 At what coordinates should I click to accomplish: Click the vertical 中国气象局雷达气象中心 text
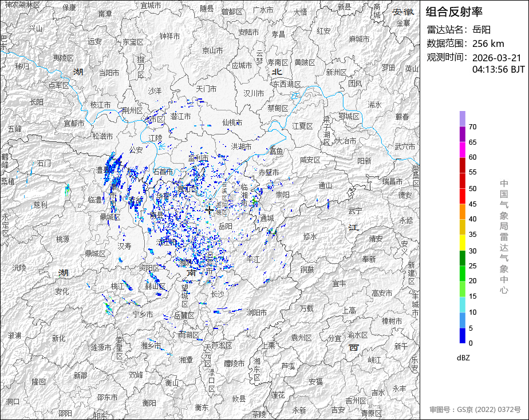click(x=504, y=237)
